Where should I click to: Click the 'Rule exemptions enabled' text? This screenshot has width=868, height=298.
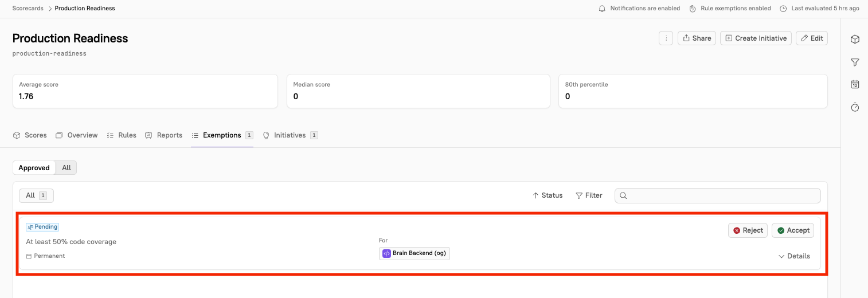click(736, 9)
